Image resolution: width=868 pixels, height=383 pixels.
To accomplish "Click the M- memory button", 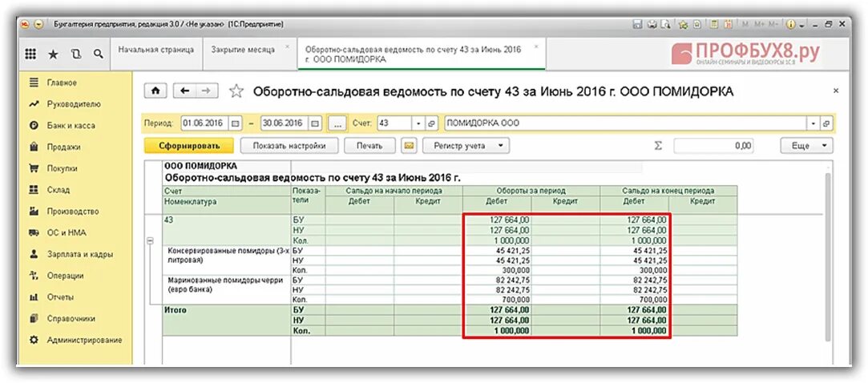I will (773, 24).
